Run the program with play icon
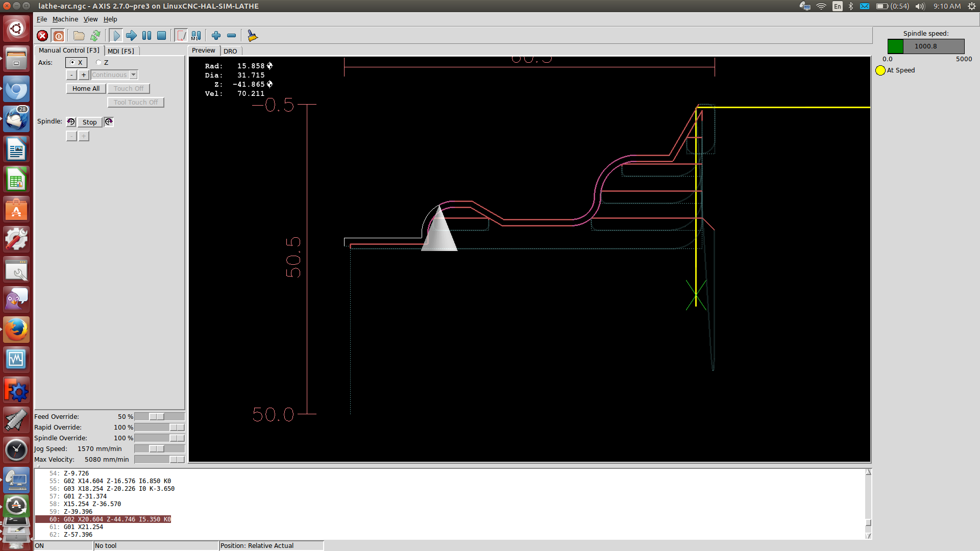 [116, 36]
